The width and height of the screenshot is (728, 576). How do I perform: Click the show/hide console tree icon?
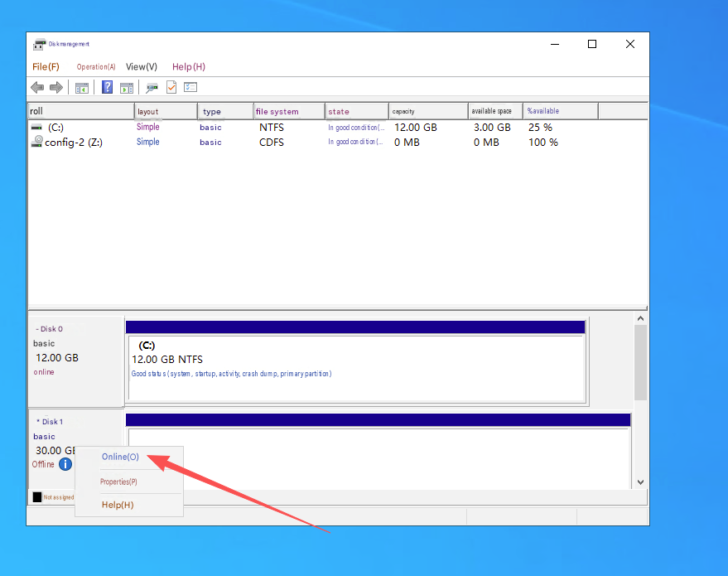pyautogui.click(x=82, y=87)
